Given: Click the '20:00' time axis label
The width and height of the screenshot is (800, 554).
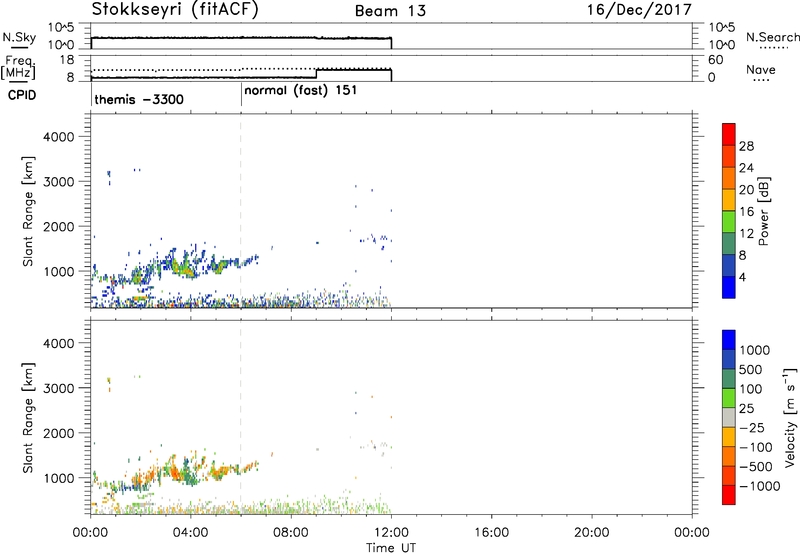Looking at the screenshot, I should click(x=592, y=533).
